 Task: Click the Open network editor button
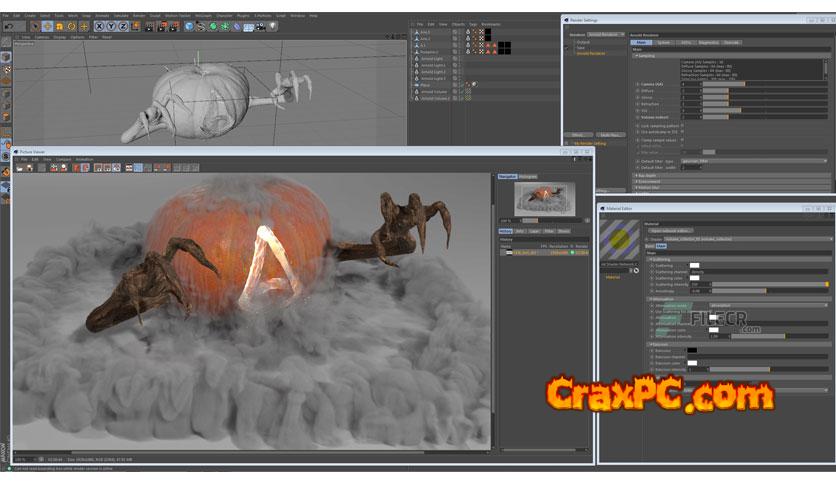(x=671, y=231)
